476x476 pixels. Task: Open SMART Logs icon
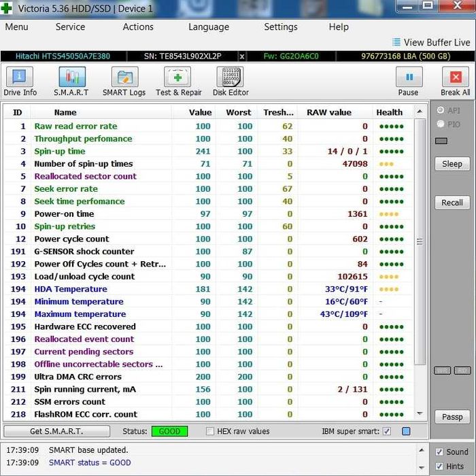(x=124, y=77)
